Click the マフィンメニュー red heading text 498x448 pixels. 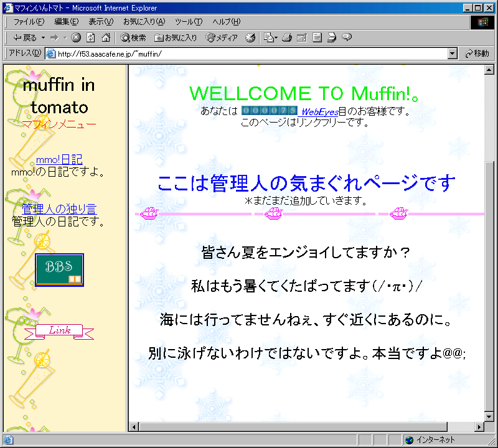tap(59, 124)
